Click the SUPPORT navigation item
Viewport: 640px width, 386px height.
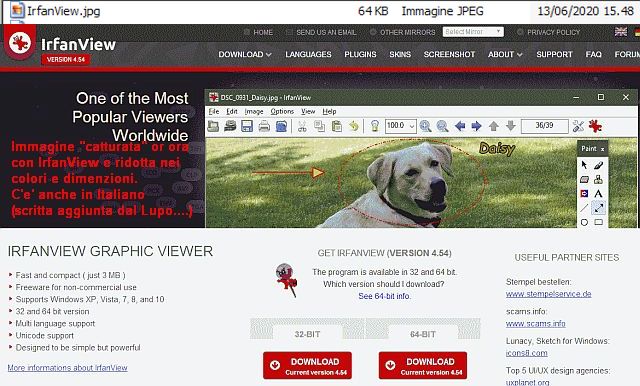554,54
